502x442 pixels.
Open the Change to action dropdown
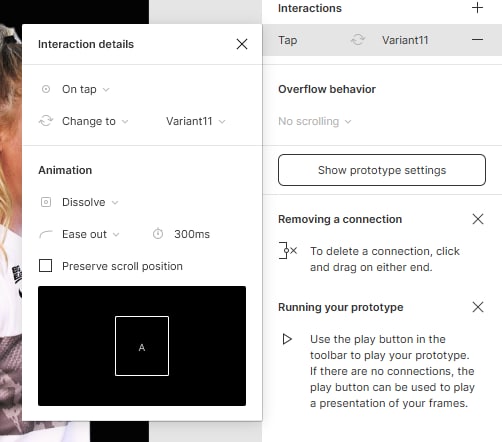coord(95,121)
